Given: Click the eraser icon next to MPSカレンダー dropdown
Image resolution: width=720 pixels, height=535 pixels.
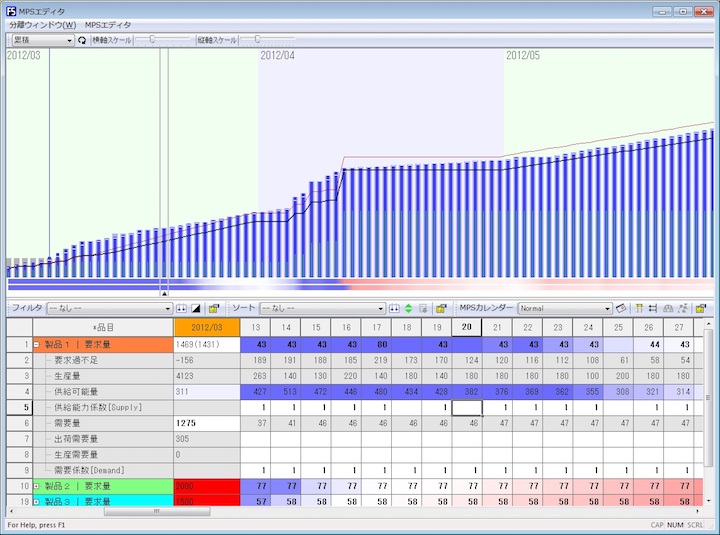Looking at the screenshot, I should 621,309.
